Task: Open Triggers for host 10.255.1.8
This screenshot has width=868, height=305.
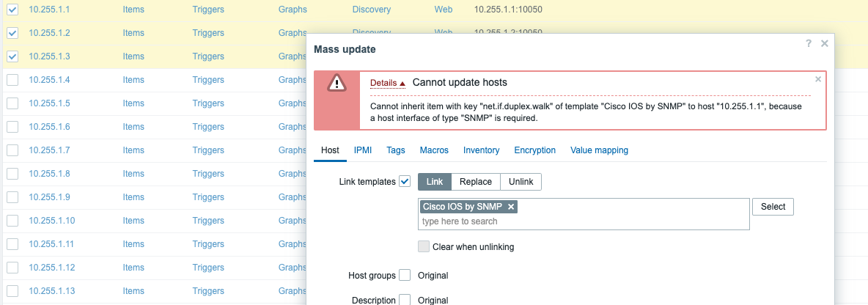Action: (x=208, y=173)
